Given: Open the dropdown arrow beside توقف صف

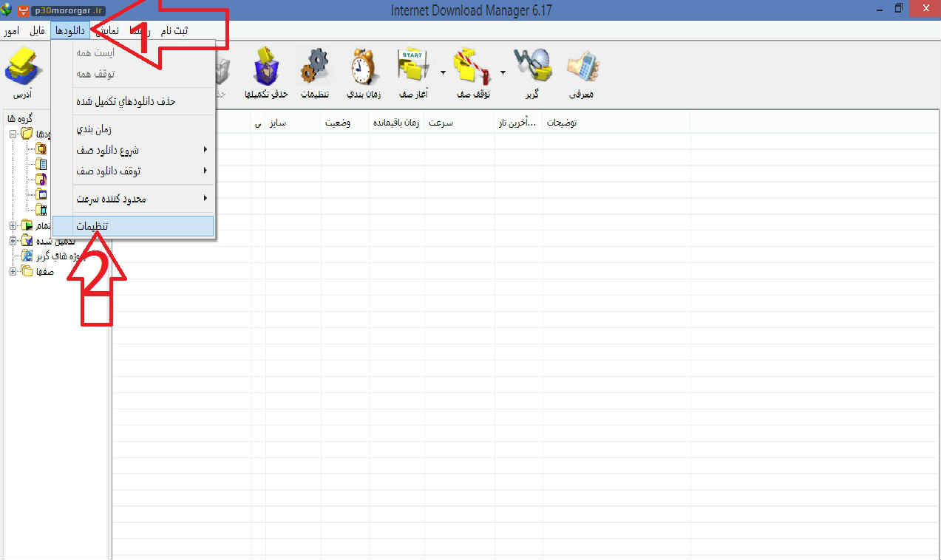Looking at the screenshot, I should click(503, 72).
